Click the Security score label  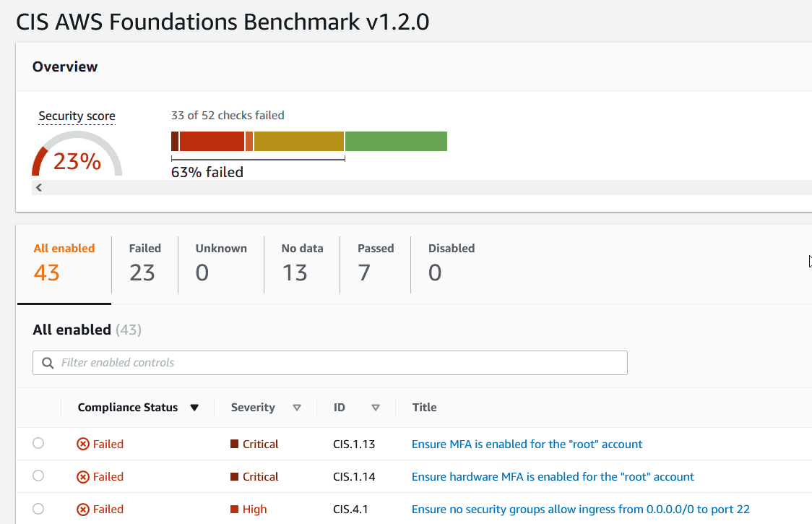pos(77,116)
